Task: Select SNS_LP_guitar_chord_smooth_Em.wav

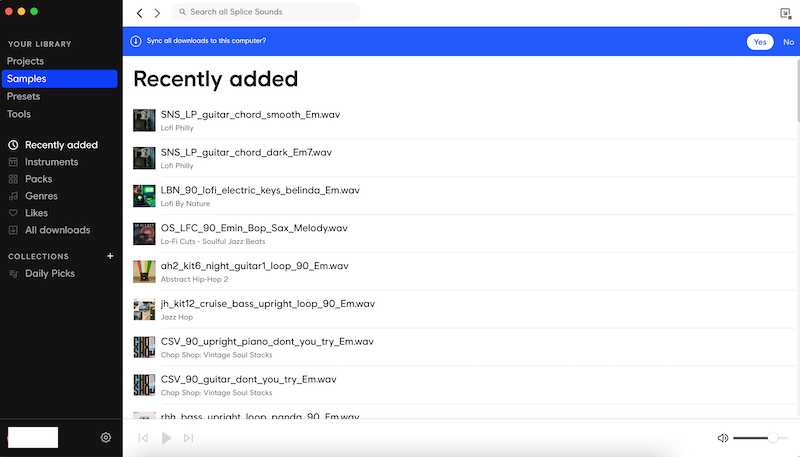Action: click(250, 115)
